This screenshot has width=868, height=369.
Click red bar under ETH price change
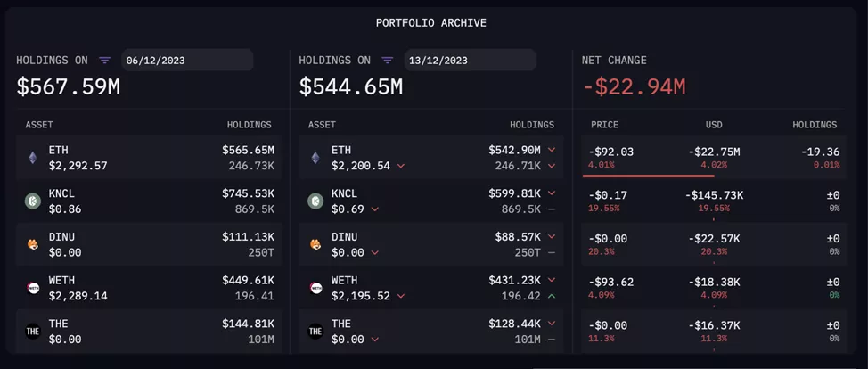648,176
